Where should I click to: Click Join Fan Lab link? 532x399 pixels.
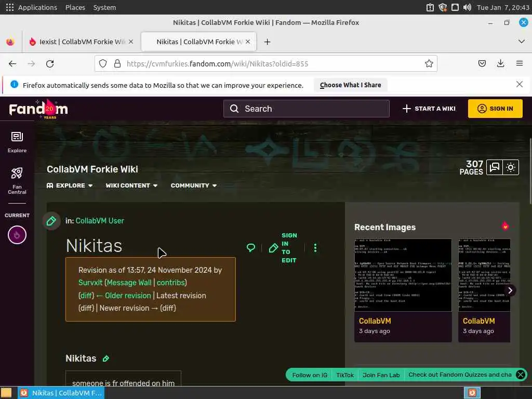tap(381, 375)
